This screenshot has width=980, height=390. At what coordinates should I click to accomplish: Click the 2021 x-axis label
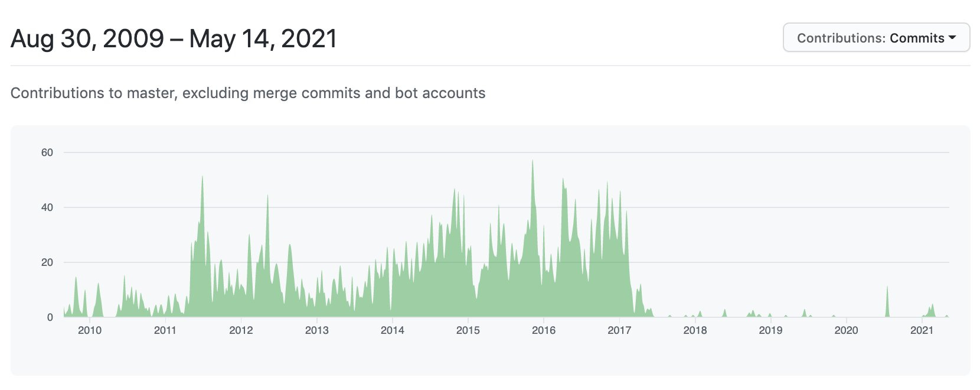pos(922,330)
